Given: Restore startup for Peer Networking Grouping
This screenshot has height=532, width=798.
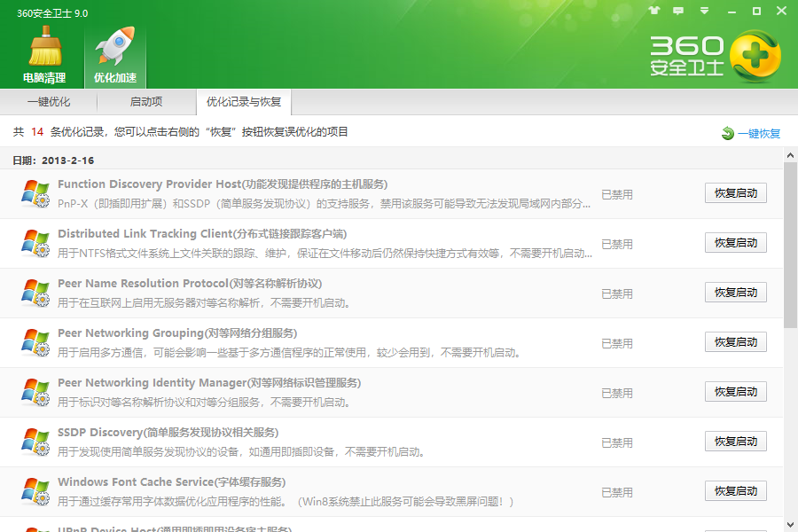Looking at the screenshot, I should pyautogui.click(x=735, y=342).
